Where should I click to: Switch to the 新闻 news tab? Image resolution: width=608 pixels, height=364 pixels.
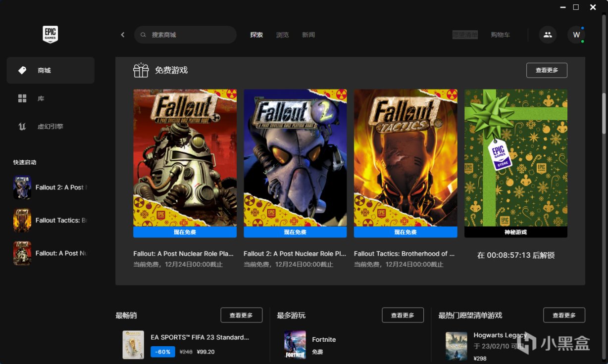(x=308, y=35)
